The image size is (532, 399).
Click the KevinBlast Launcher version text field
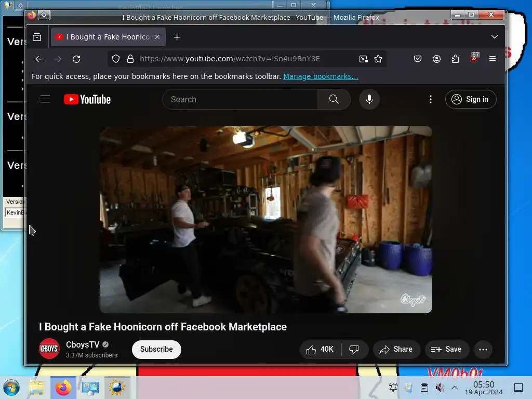(x=15, y=212)
